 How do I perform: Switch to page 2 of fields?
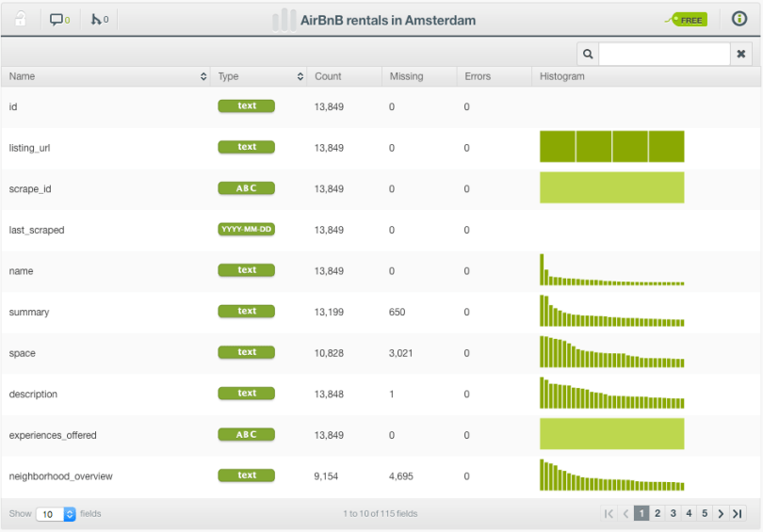pos(657,513)
